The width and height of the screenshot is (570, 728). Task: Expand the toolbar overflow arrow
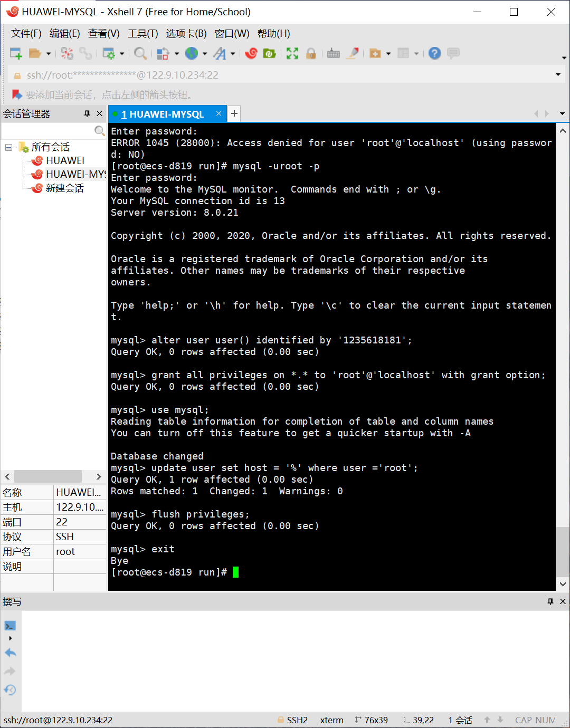564,58
